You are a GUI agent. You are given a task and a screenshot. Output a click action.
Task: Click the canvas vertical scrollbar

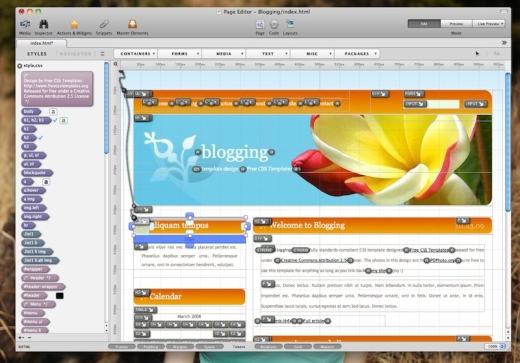508,142
